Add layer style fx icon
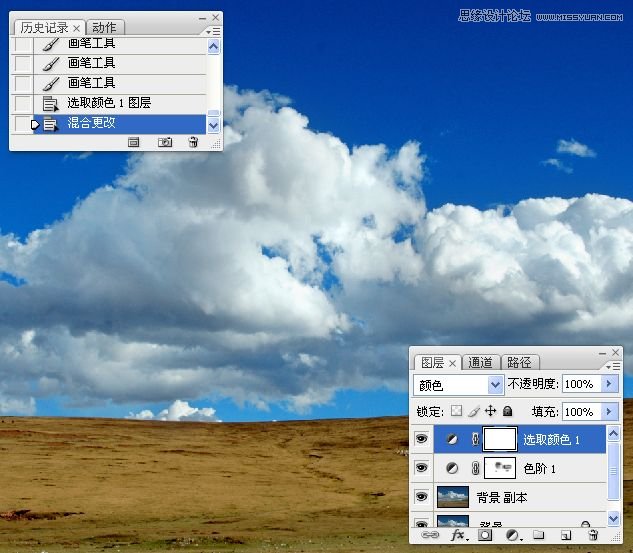 click(x=459, y=535)
